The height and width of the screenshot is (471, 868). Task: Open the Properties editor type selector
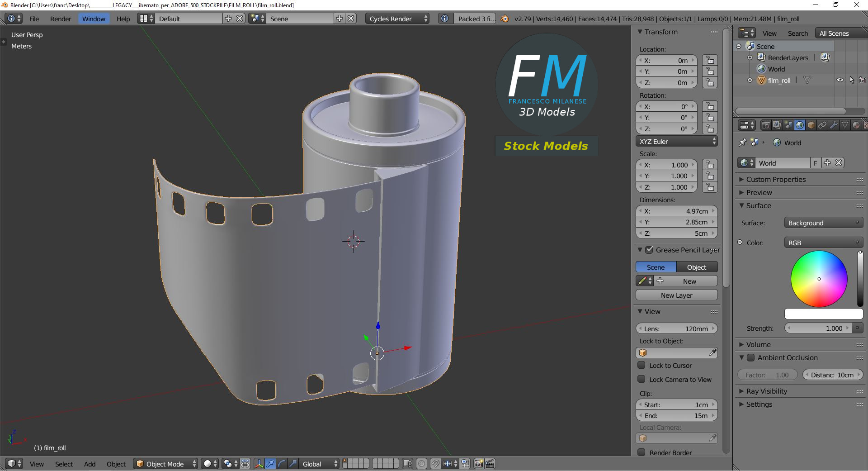747,125
